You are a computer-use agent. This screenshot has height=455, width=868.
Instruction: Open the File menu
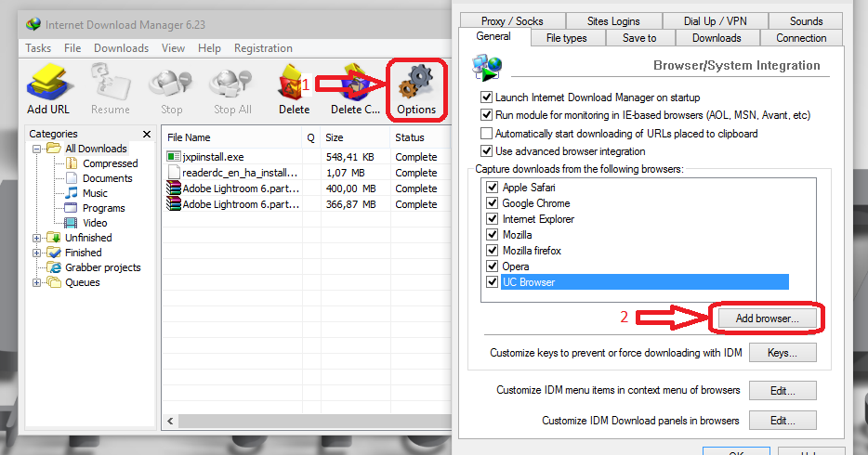click(72, 48)
